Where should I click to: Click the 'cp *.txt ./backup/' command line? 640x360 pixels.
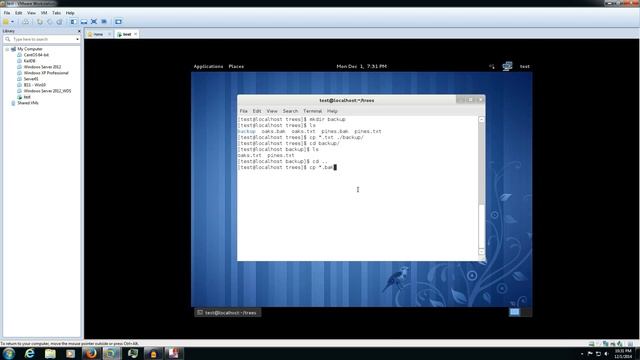(x=300, y=138)
